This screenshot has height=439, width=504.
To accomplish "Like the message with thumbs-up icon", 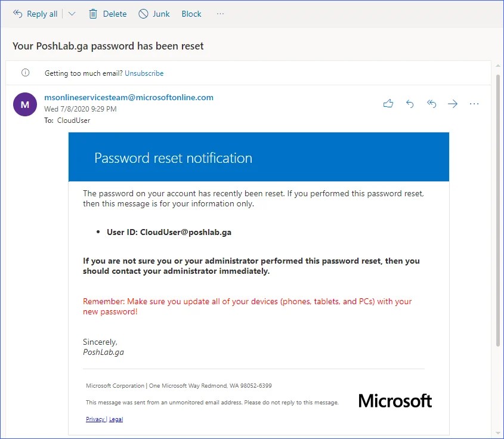I will tap(388, 104).
